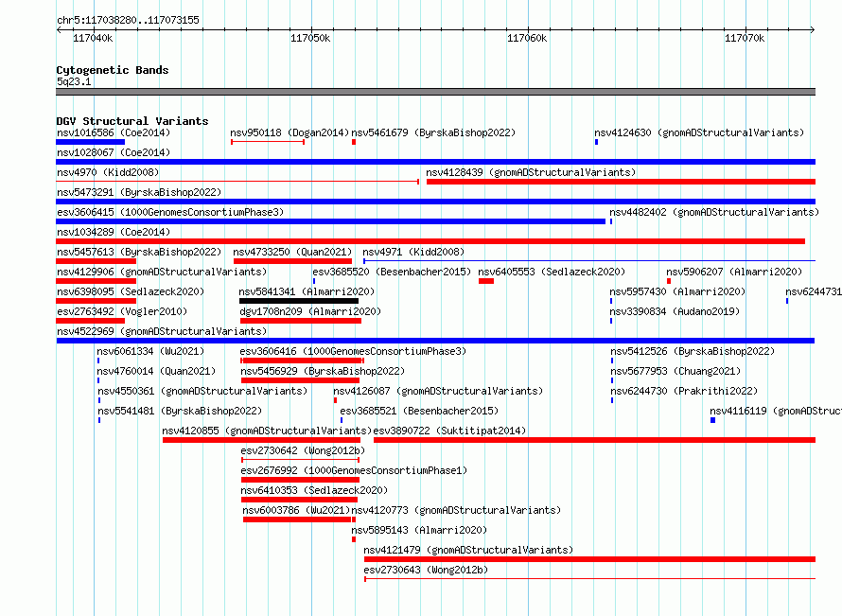Select the nsv950118 (Dogan2014) variant label
This screenshot has width=842, height=616.
tap(289, 132)
